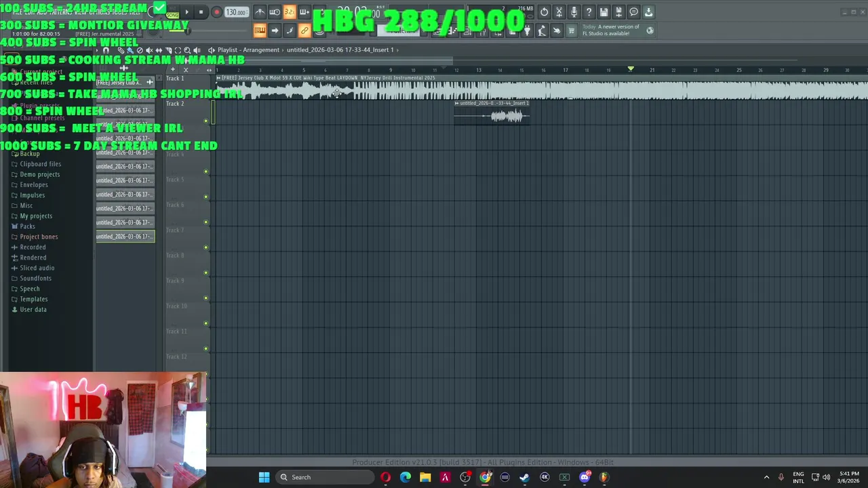Click the playlist speaker playback tool

pyautogui.click(x=197, y=50)
